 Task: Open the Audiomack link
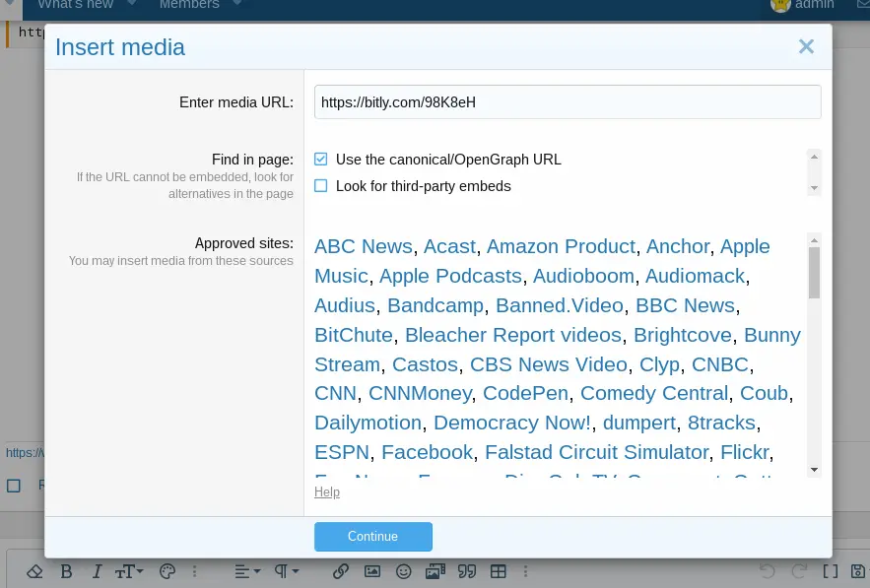pos(696,276)
